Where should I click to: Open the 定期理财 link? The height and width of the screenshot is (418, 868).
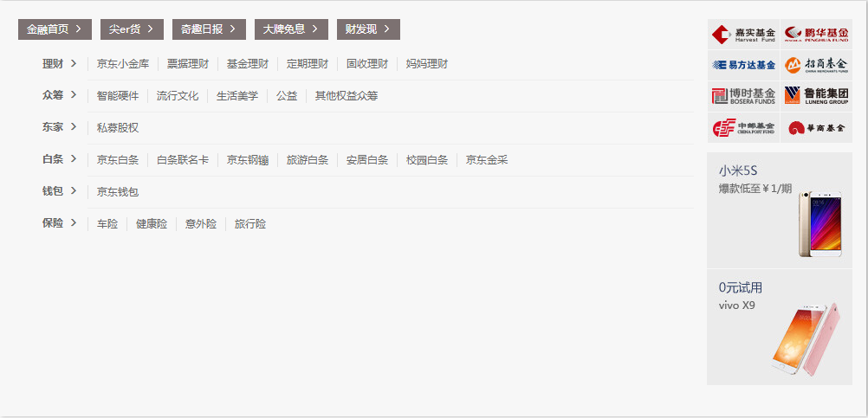[x=308, y=64]
